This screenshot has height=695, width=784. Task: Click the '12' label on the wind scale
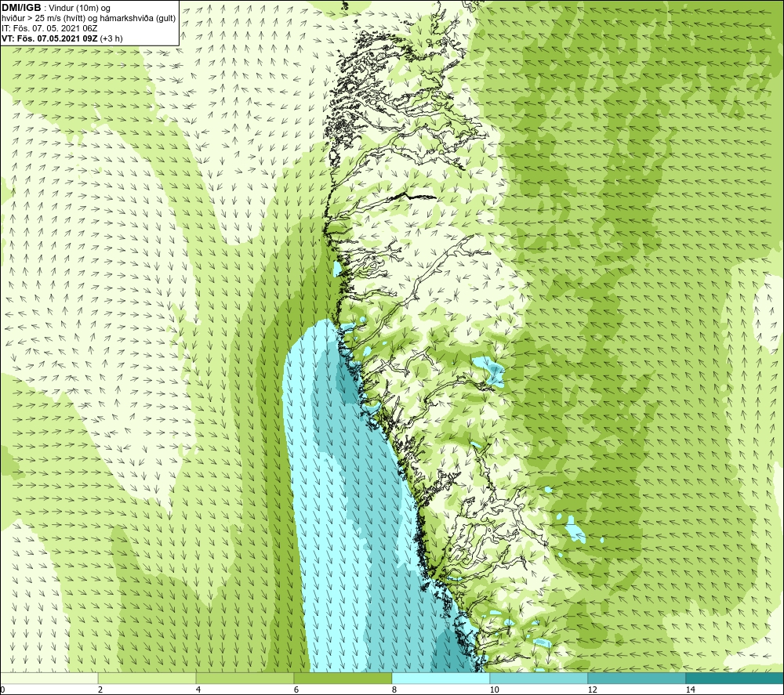click(x=592, y=690)
